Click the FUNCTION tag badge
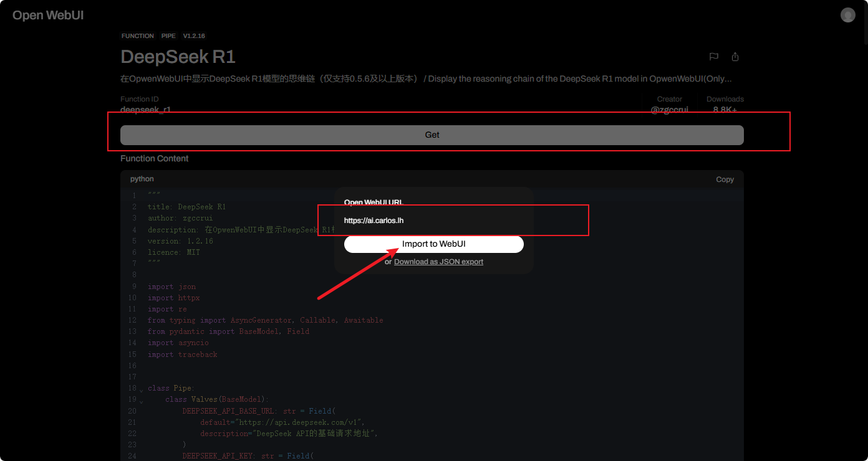The height and width of the screenshot is (461, 868). 138,36
